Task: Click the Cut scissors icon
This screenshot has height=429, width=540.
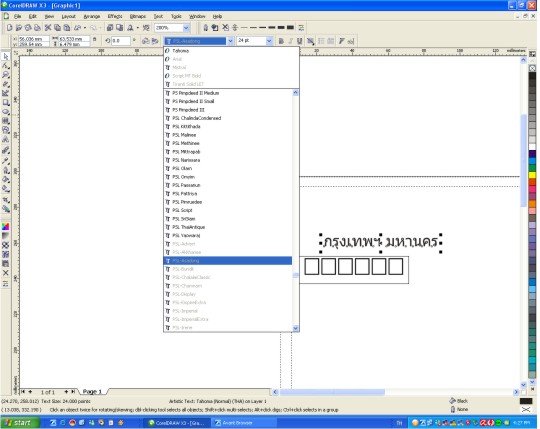Action: tap(48, 28)
